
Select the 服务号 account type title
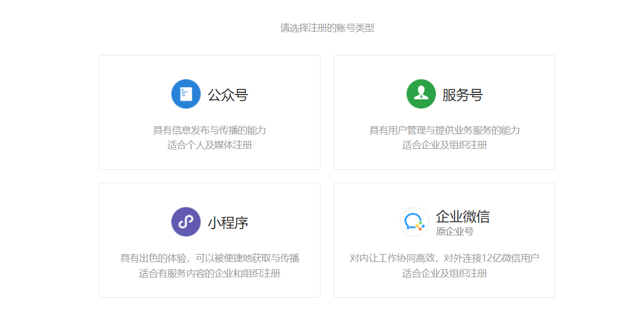pos(463,95)
